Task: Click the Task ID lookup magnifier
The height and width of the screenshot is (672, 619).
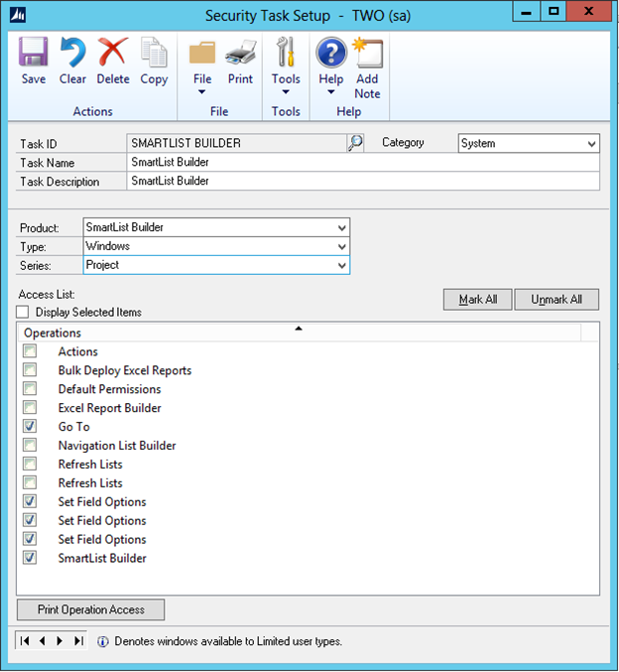Action: 355,143
